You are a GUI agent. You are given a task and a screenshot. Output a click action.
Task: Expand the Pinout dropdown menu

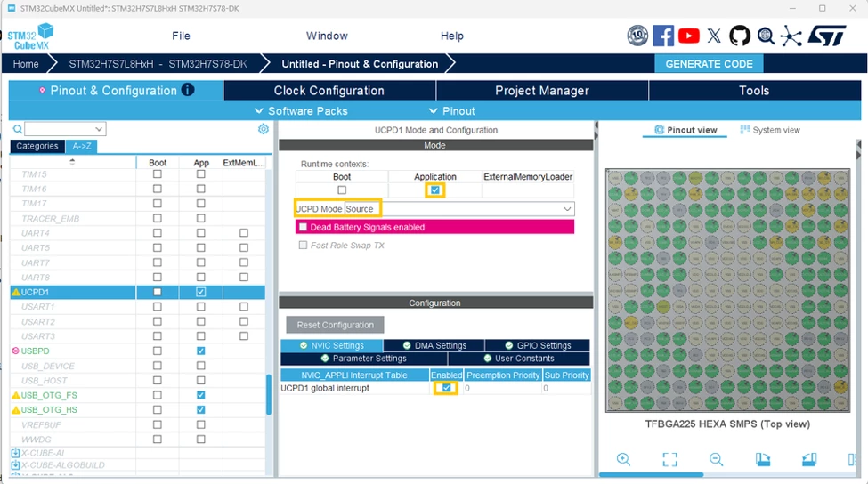pyautogui.click(x=451, y=111)
